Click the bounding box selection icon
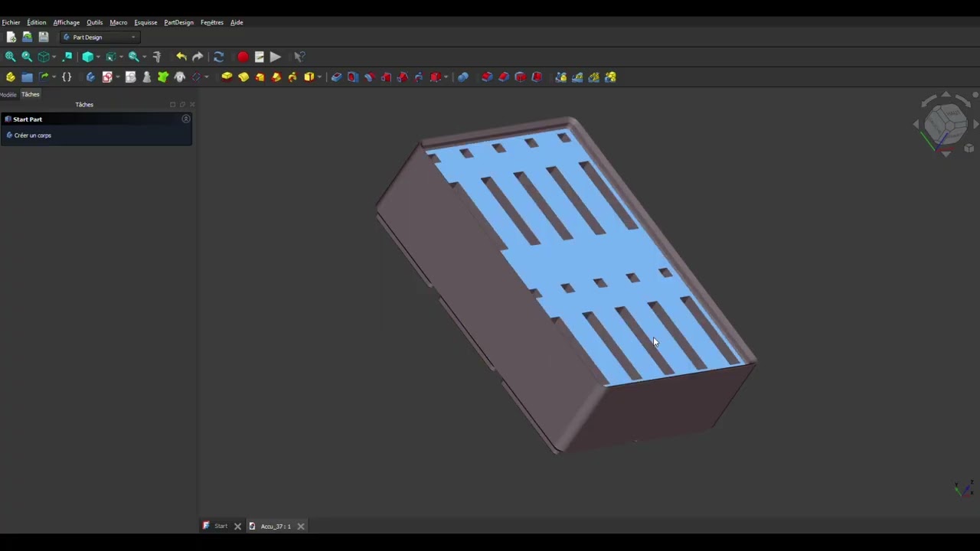This screenshot has width=980, height=551. (x=111, y=57)
